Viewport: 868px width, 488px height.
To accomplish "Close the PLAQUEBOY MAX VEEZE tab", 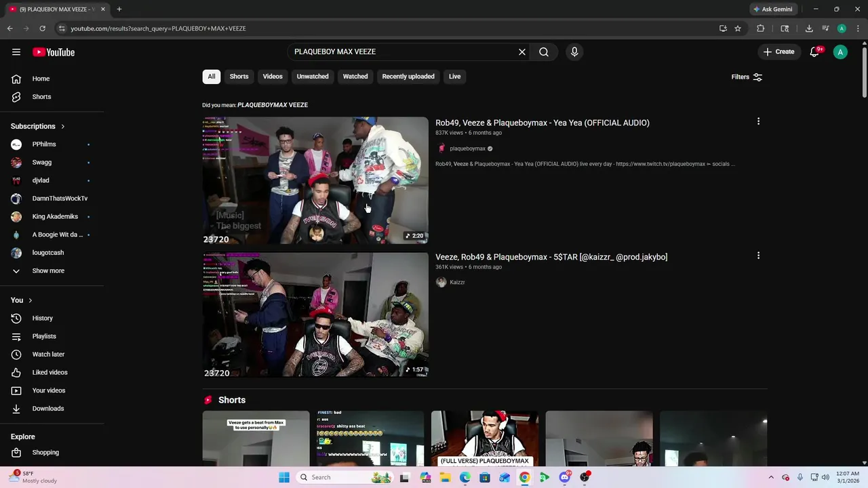I will click(103, 9).
